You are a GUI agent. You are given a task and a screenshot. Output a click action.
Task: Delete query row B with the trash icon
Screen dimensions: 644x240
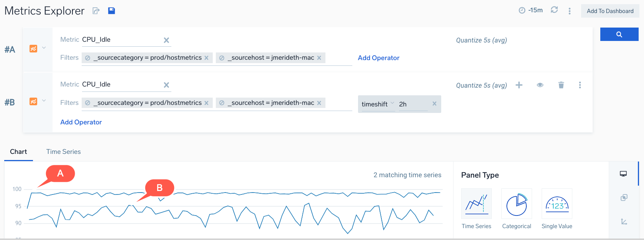(561, 85)
